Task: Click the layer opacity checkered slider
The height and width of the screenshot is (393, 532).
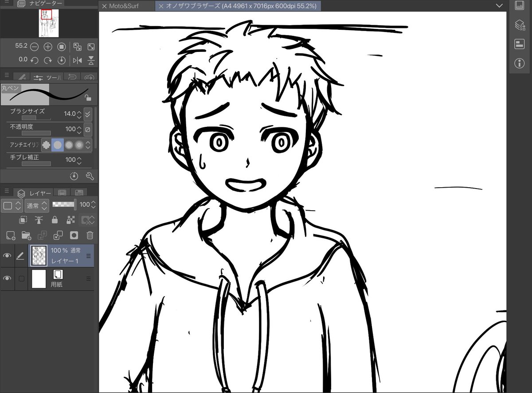Action: tap(64, 204)
